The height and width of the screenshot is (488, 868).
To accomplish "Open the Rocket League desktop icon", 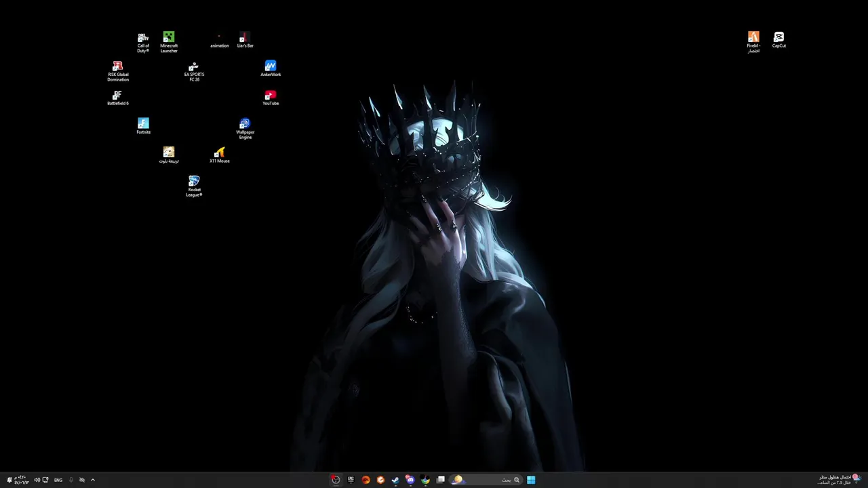I will (194, 186).
